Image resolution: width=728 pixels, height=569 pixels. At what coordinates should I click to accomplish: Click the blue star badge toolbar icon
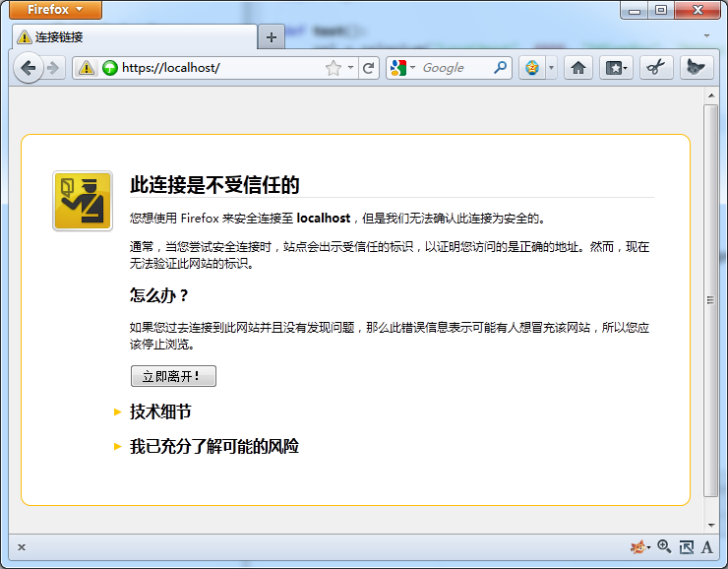pos(532,68)
